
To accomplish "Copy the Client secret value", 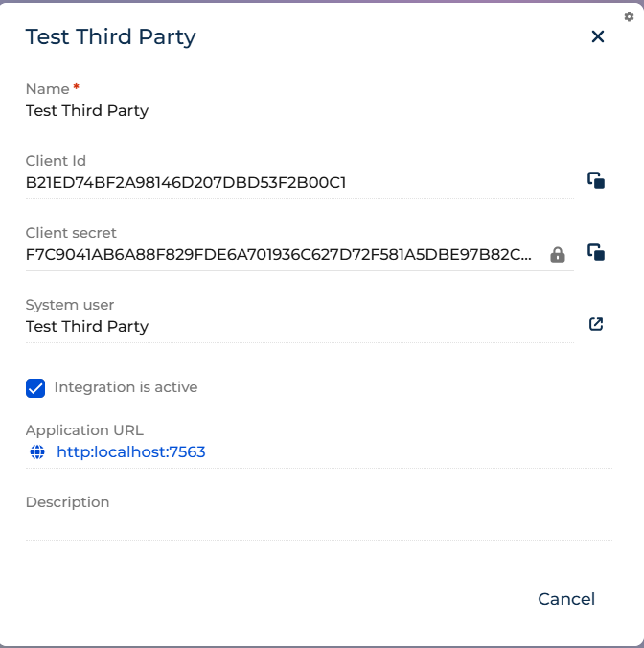I will [x=596, y=252].
